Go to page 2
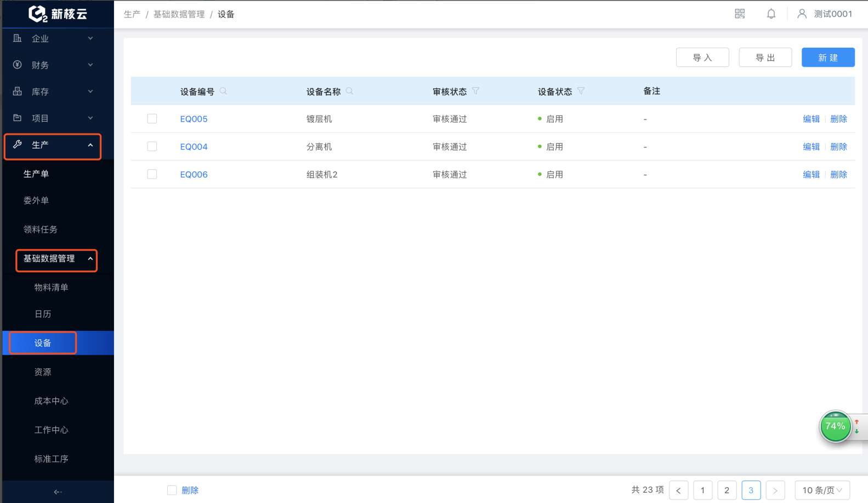 727,490
